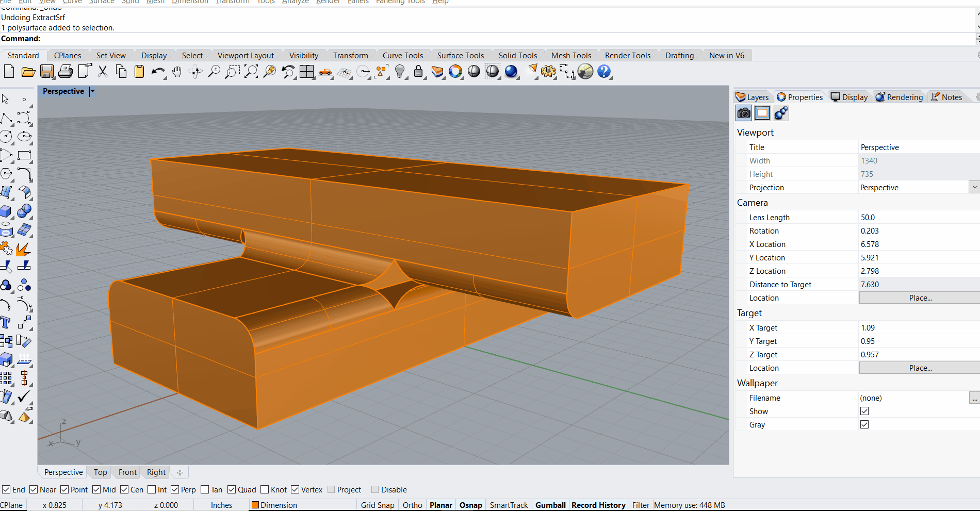This screenshot has height=511, width=980.
Task: Open a file with the folder icon
Action: (28, 72)
